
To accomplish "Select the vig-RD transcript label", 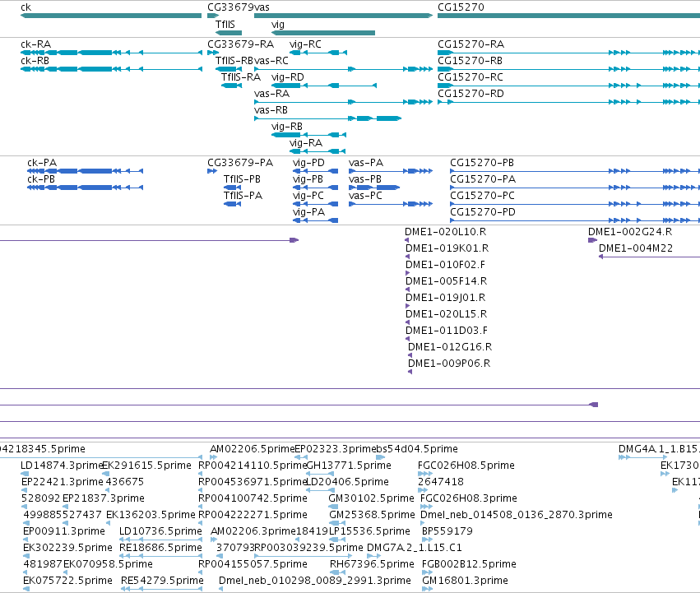I will 288,77.
